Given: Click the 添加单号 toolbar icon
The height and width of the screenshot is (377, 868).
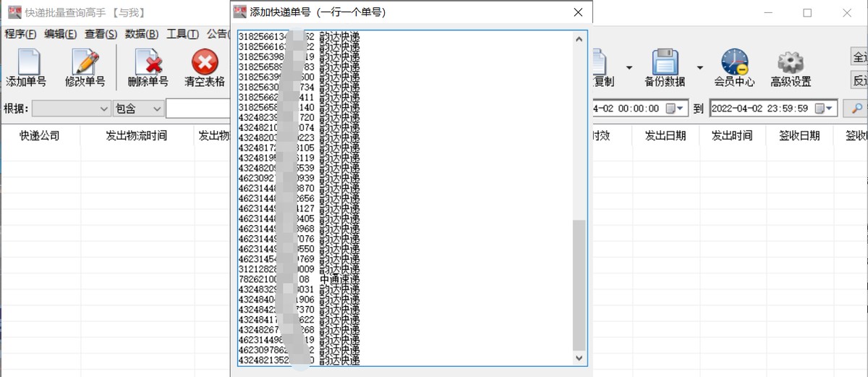Looking at the screenshot, I should [x=27, y=67].
